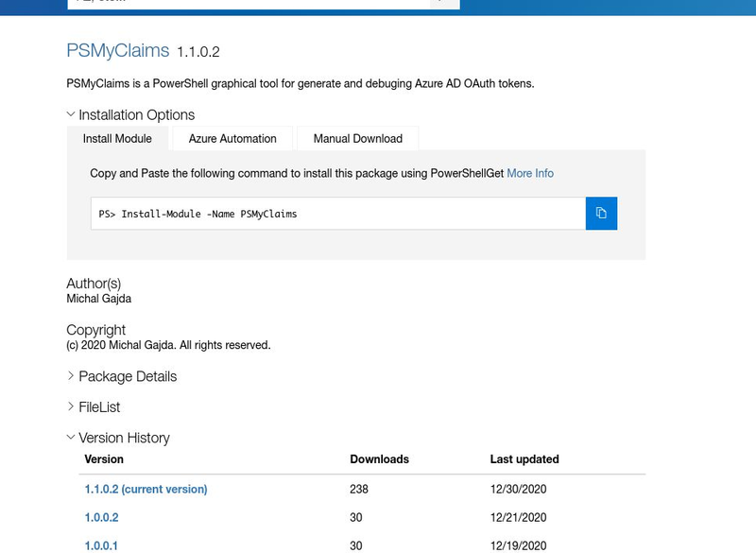This screenshot has width=756, height=553.
Task: Open version 1.0.0.2 link
Action: point(102,517)
